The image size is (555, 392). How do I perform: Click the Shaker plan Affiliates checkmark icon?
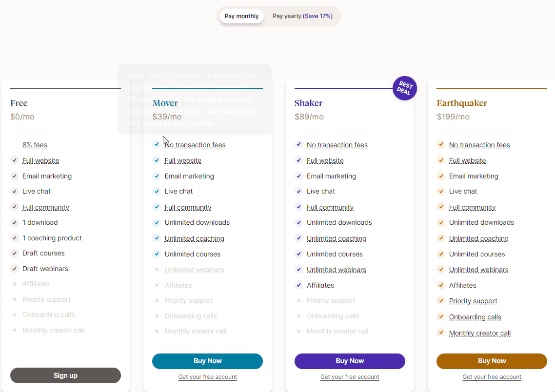click(299, 285)
